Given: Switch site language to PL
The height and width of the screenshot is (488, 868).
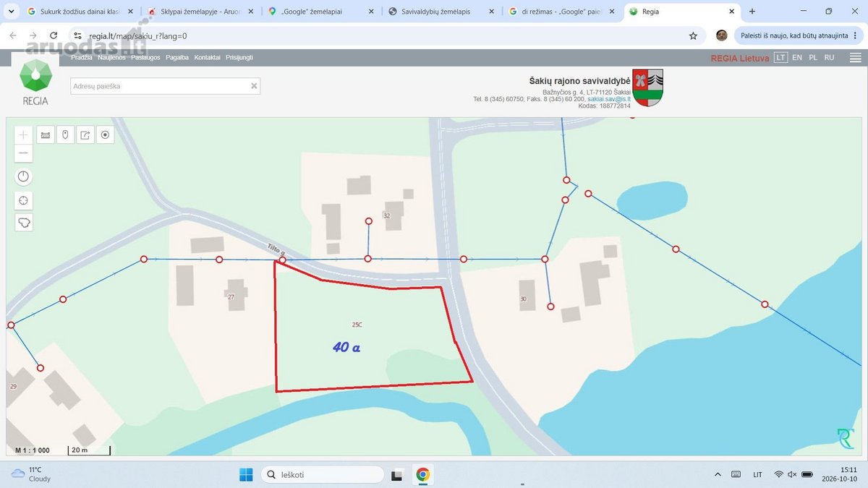Looking at the screenshot, I should coord(813,57).
